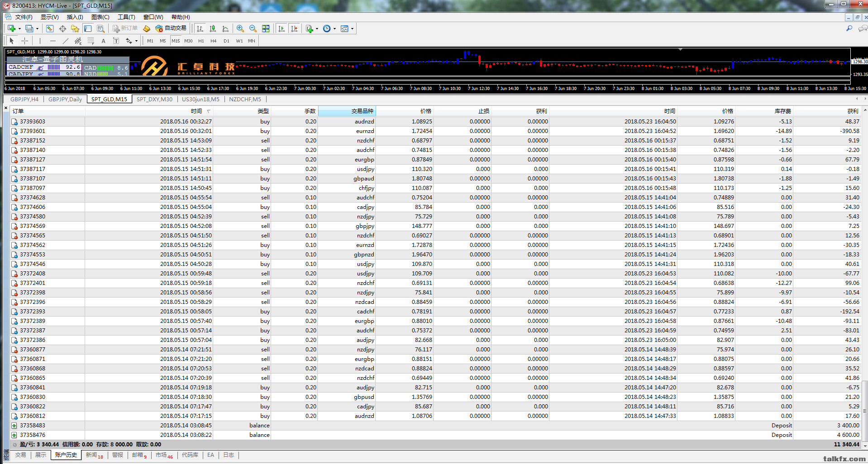The height and width of the screenshot is (464, 868).
Task: Open the 插入(I) menu
Action: 75,17
